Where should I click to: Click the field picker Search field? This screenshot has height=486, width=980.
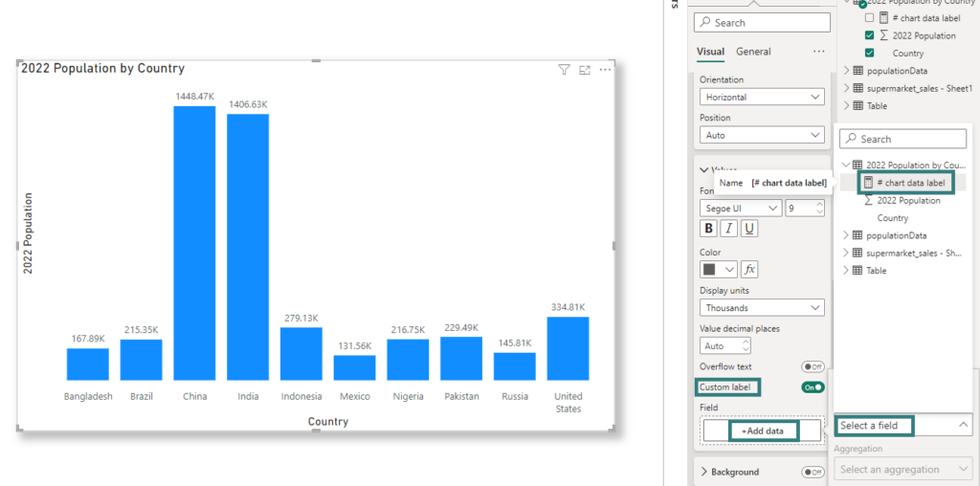tap(902, 139)
